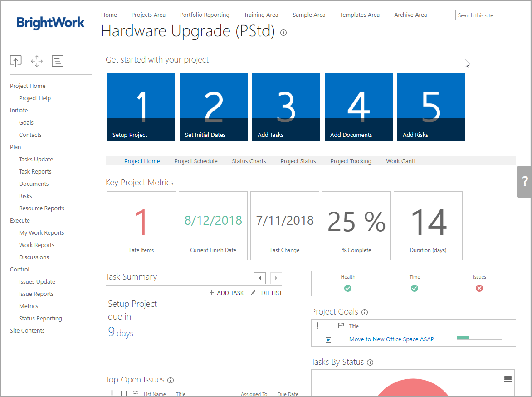Switch to Work Gantt tab

tap(400, 161)
